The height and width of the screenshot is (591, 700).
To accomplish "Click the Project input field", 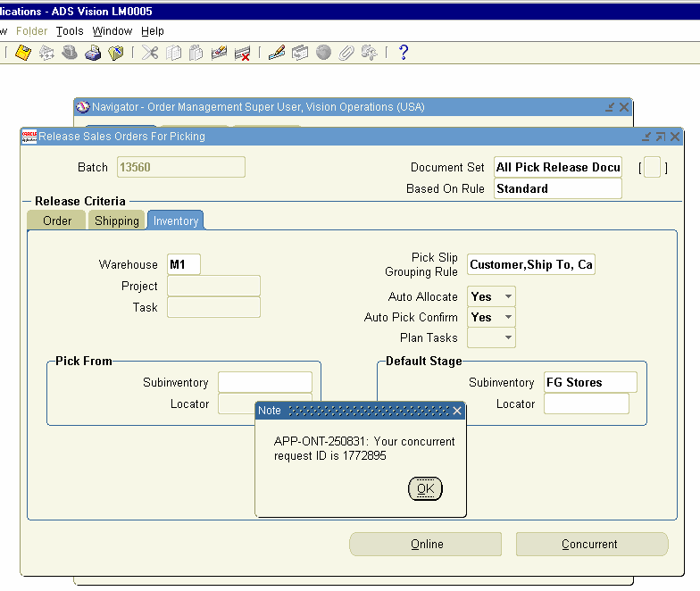I will pos(213,286).
